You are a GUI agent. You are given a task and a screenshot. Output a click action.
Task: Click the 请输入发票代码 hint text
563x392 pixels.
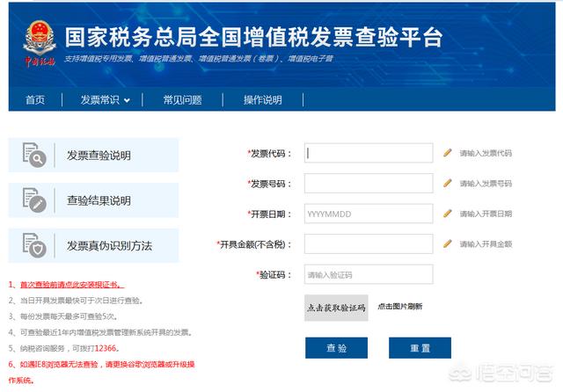pyautogui.click(x=486, y=153)
